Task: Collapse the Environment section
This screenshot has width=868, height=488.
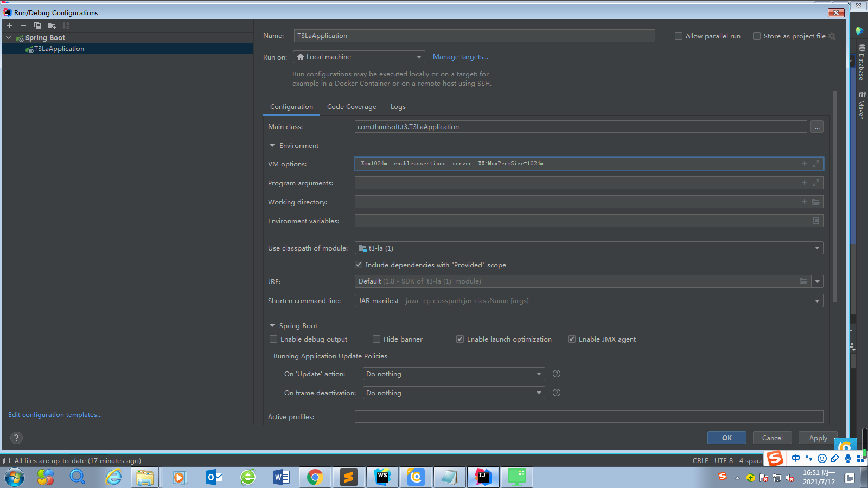Action: coord(272,146)
